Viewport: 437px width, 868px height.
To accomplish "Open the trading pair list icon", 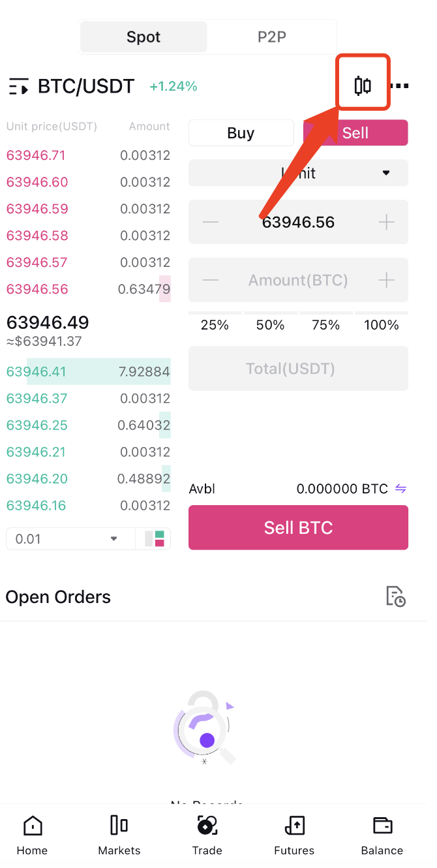I will (x=18, y=86).
